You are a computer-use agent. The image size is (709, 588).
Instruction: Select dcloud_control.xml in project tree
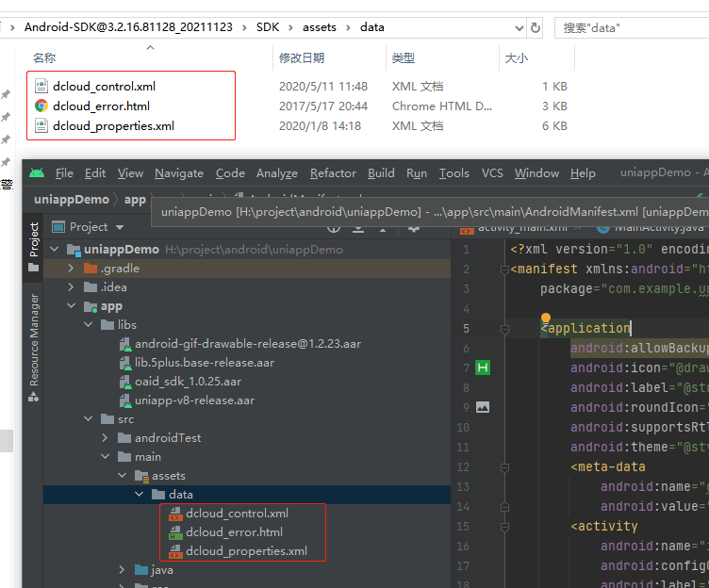click(x=237, y=514)
